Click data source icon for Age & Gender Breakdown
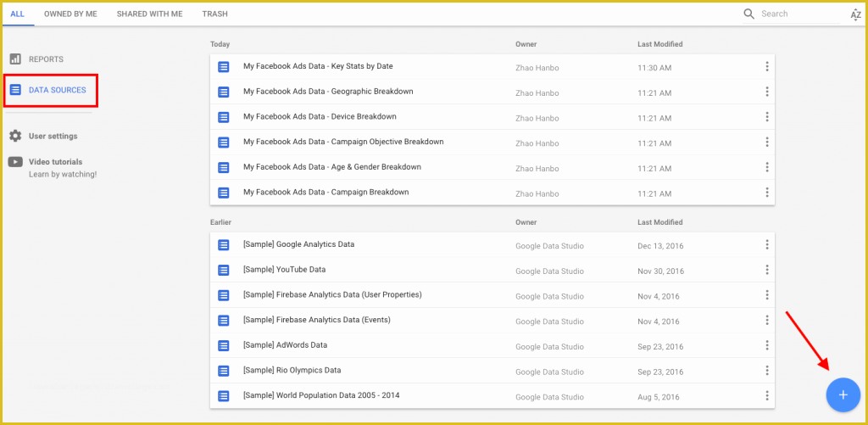868x425 pixels. pos(224,167)
